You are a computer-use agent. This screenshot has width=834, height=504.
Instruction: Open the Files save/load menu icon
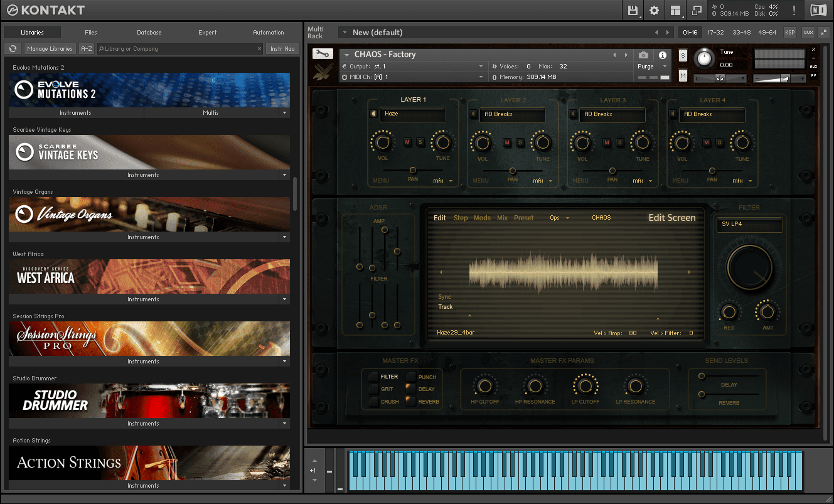[633, 10]
